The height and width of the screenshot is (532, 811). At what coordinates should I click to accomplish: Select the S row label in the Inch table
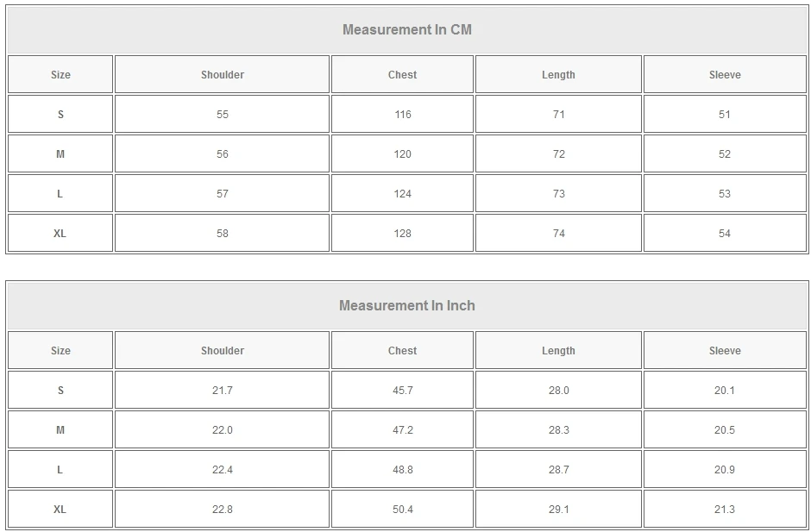(x=60, y=391)
